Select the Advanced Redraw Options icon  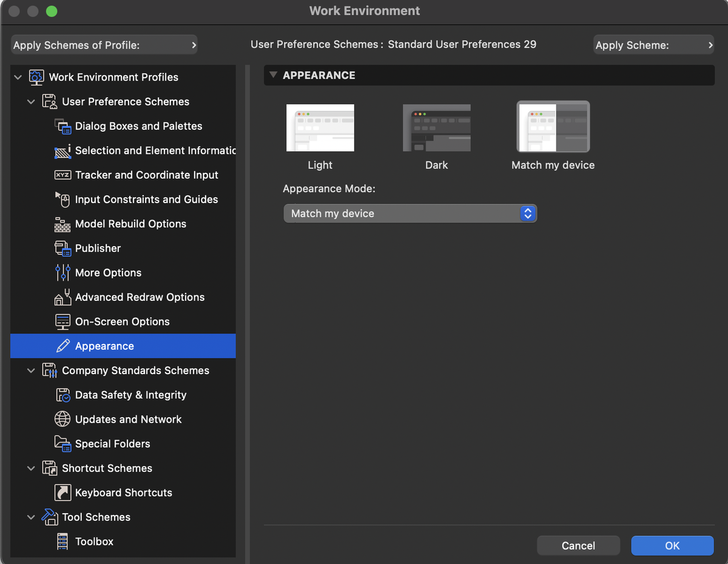click(63, 297)
